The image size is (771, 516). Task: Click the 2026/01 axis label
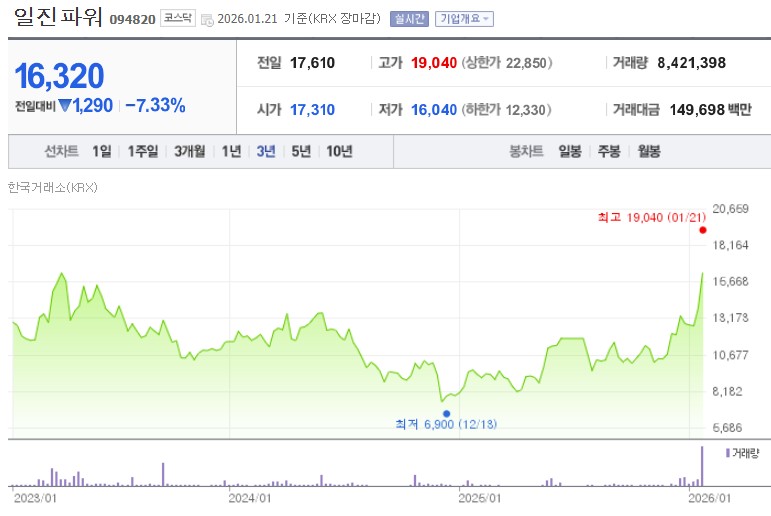[709, 498]
